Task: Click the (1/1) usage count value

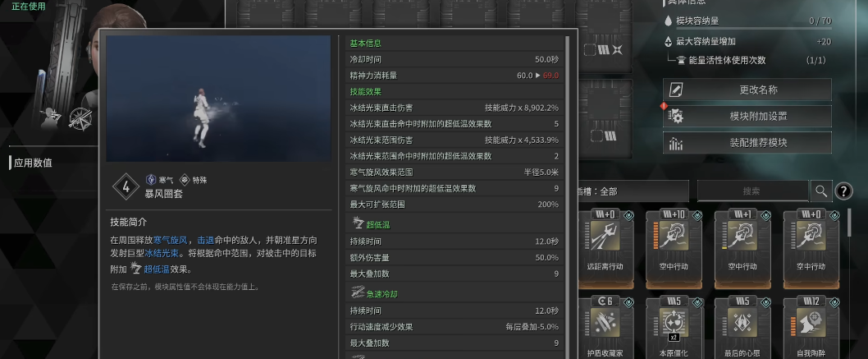Action: click(x=818, y=61)
